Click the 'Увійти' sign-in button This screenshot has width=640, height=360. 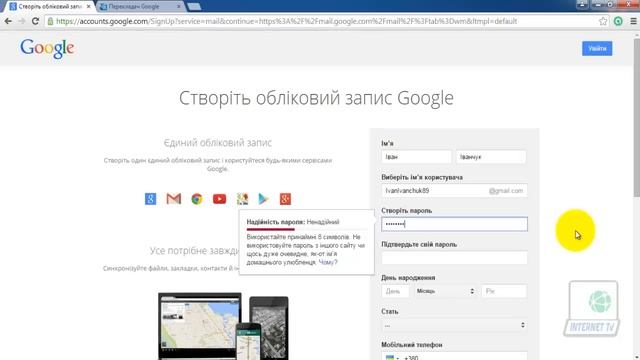point(597,49)
